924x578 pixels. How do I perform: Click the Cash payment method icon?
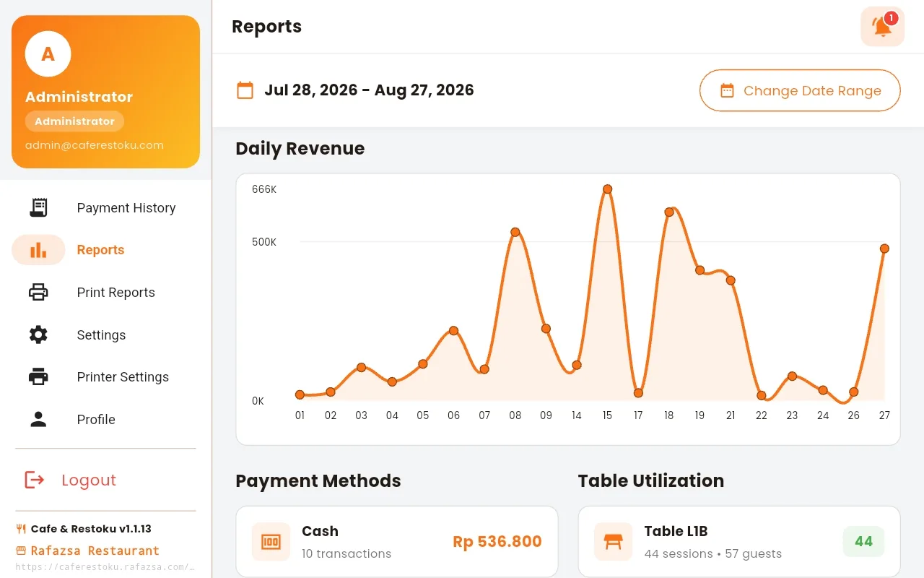(271, 542)
